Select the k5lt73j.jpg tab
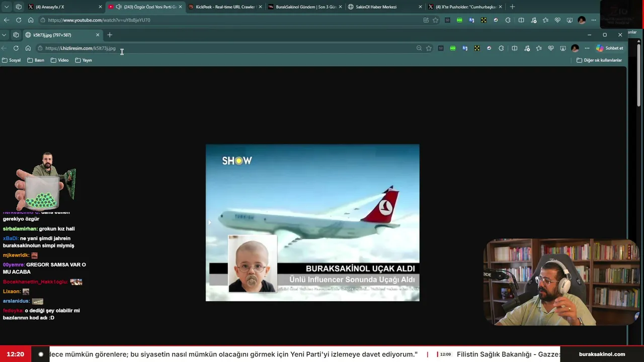This screenshot has width=644, height=362. tap(62, 35)
